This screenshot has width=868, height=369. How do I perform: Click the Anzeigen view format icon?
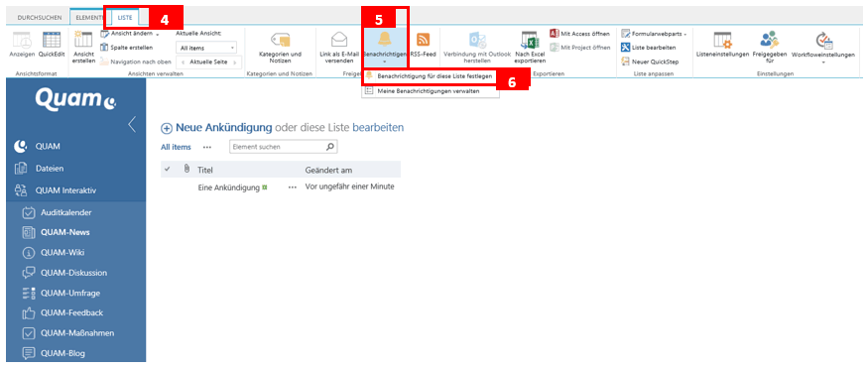pos(22,44)
